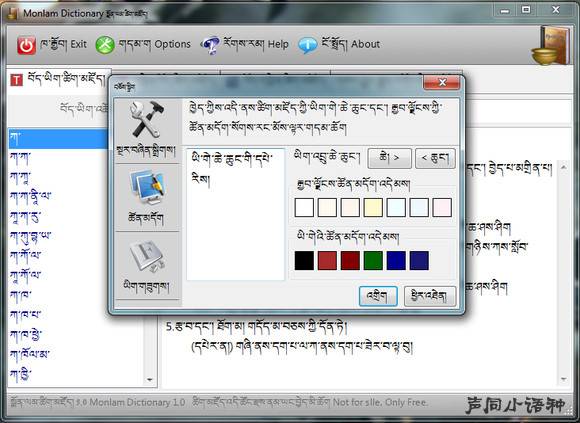Viewport: 580px width, 423px height.
Task: Click definition line numbered 5
Action: coord(257,326)
